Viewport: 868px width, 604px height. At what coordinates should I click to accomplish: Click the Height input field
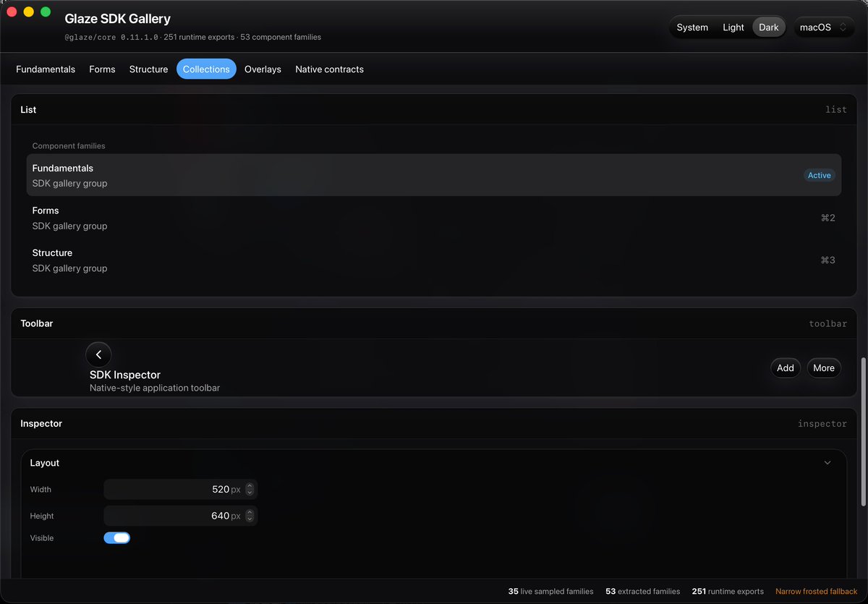[x=181, y=516]
